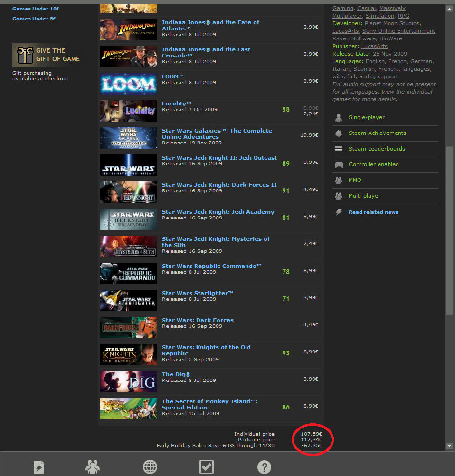Open the BioWare developer link
The height and width of the screenshot is (476, 455).
click(391, 38)
